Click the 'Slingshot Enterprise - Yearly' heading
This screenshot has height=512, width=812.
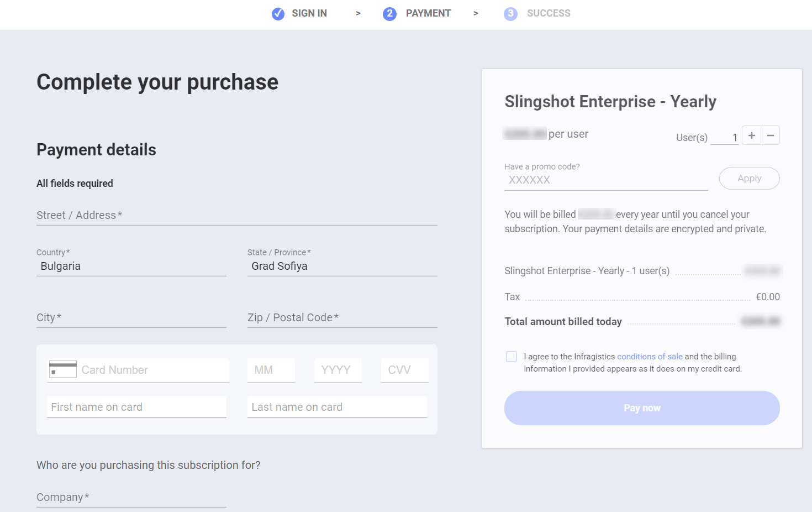click(x=610, y=102)
